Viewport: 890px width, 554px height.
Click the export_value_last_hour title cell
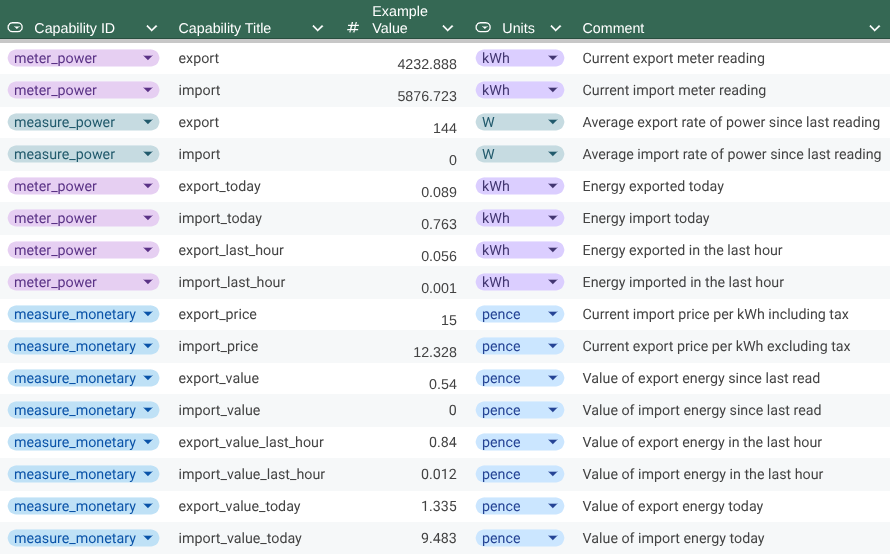(x=251, y=442)
